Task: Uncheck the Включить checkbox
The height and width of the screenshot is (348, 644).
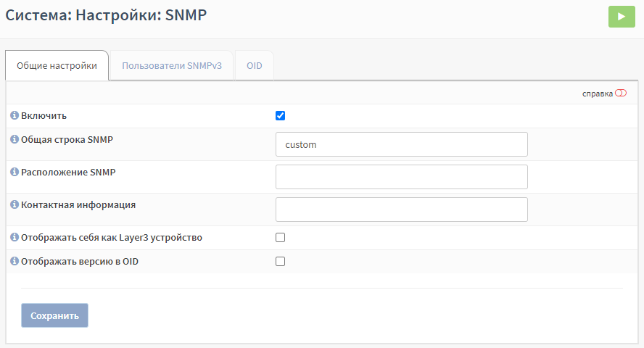Action: coord(280,116)
